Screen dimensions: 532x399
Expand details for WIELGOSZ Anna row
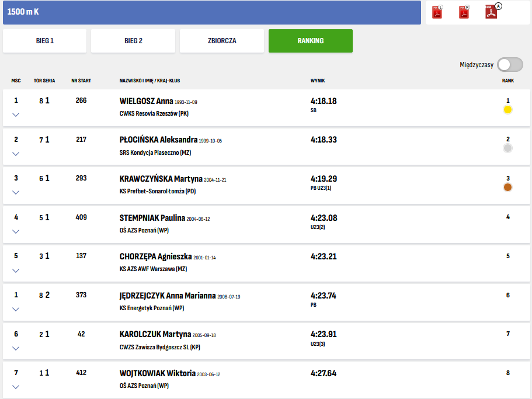[x=16, y=115]
